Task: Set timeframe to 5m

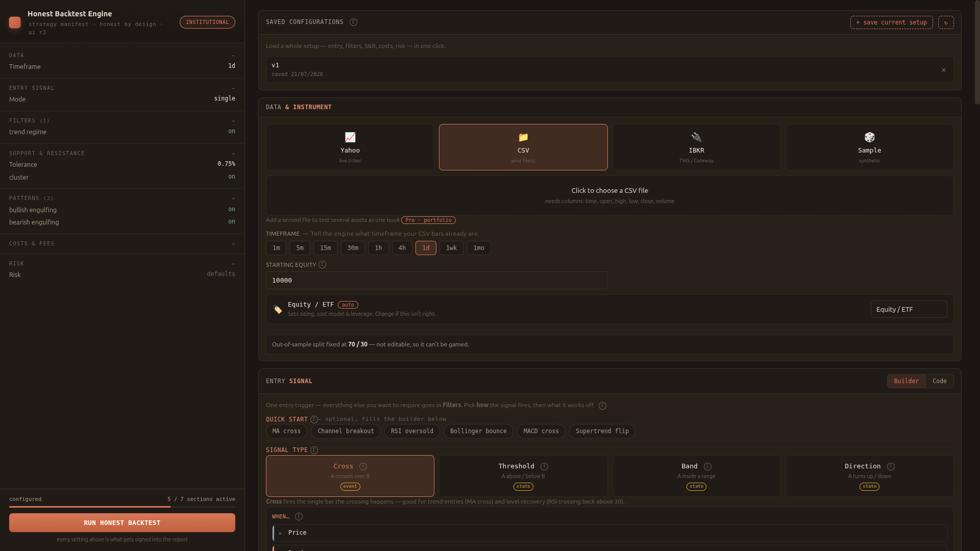Action: (300, 248)
